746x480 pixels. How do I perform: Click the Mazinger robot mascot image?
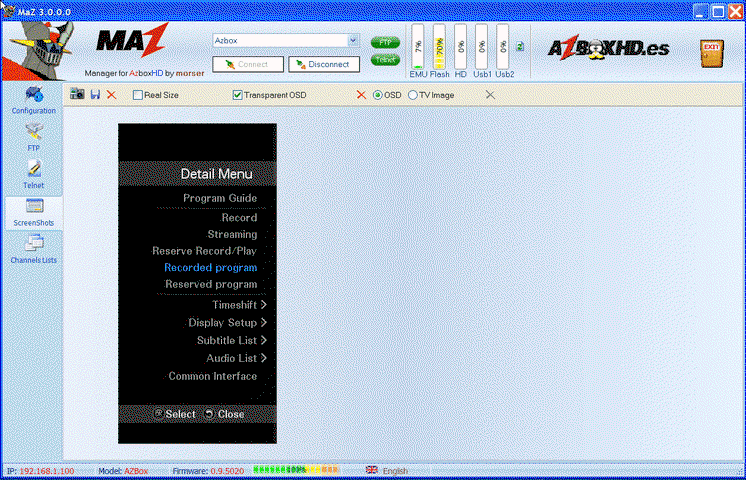[42, 50]
